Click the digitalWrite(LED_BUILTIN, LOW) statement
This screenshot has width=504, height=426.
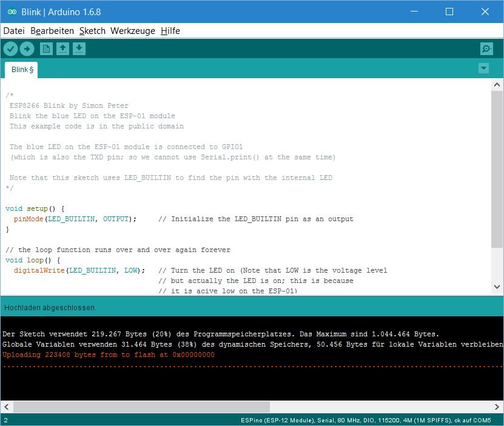[x=79, y=270]
